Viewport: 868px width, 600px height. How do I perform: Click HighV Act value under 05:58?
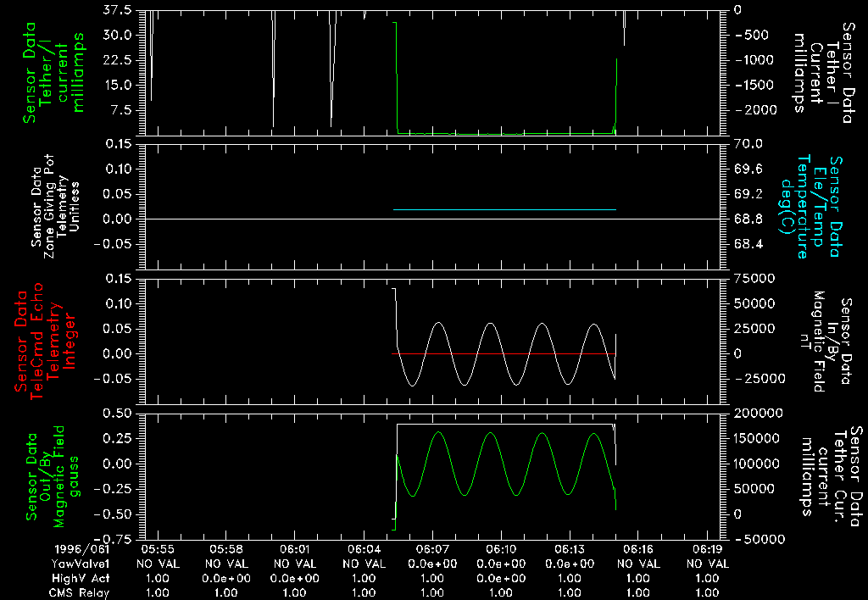(226, 578)
